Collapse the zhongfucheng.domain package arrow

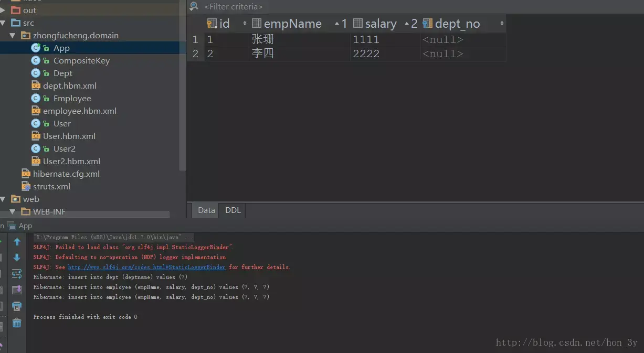point(14,35)
